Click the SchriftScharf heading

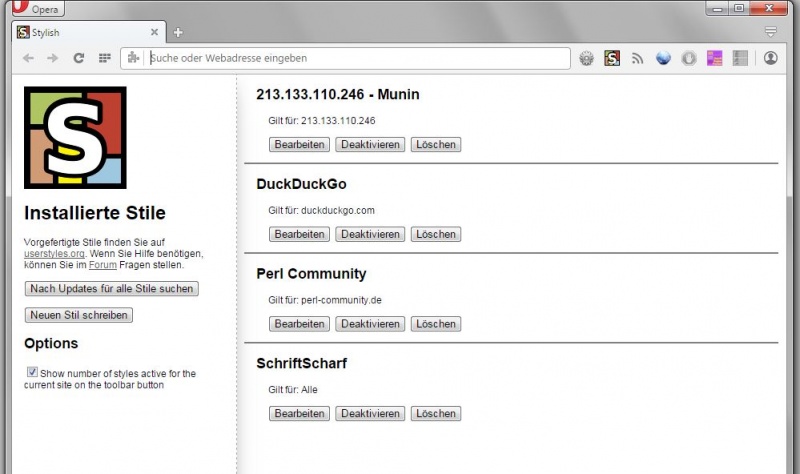point(302,363)
